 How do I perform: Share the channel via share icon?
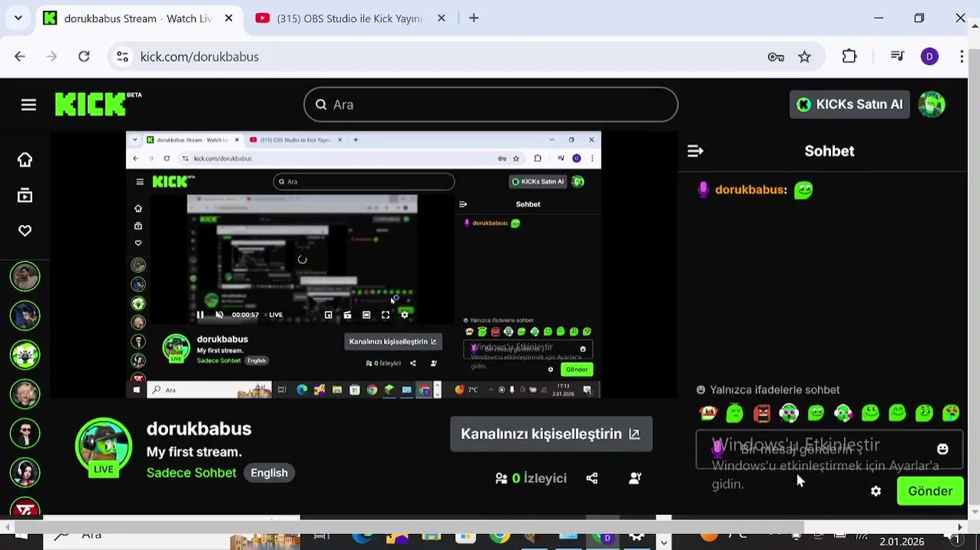(x=592, y=478)
